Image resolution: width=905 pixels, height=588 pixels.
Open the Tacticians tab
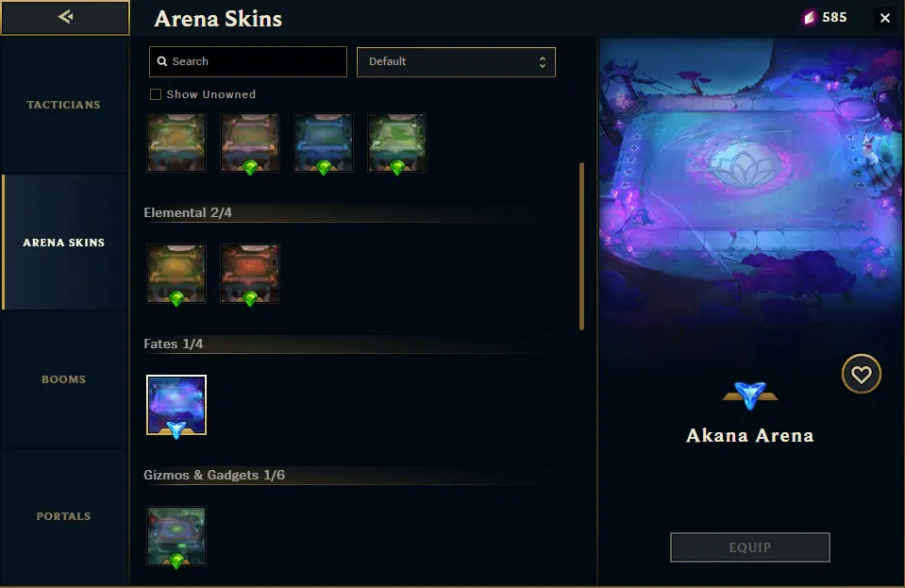(x=64, y=105)
